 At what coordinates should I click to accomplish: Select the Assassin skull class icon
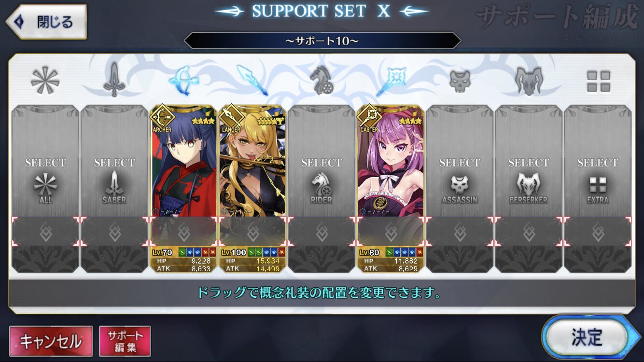[x=460, y=81]
